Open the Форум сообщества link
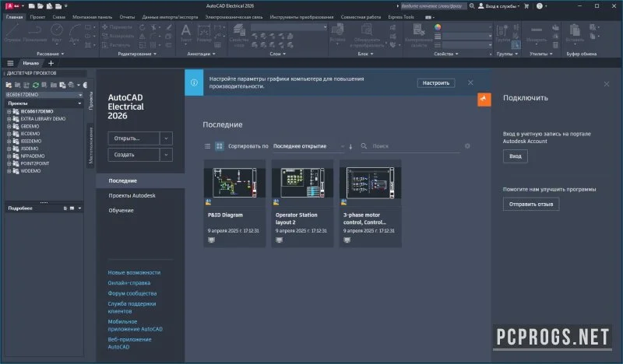 coord(132,293)
